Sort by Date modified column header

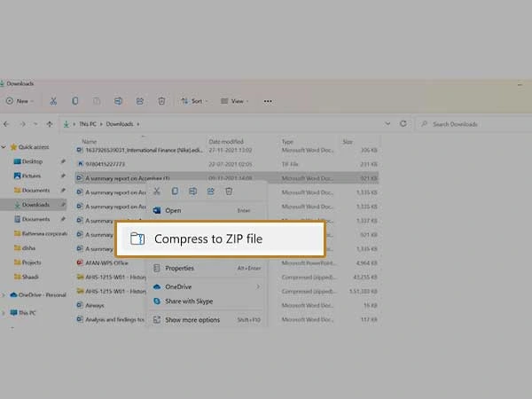point(226,142)
